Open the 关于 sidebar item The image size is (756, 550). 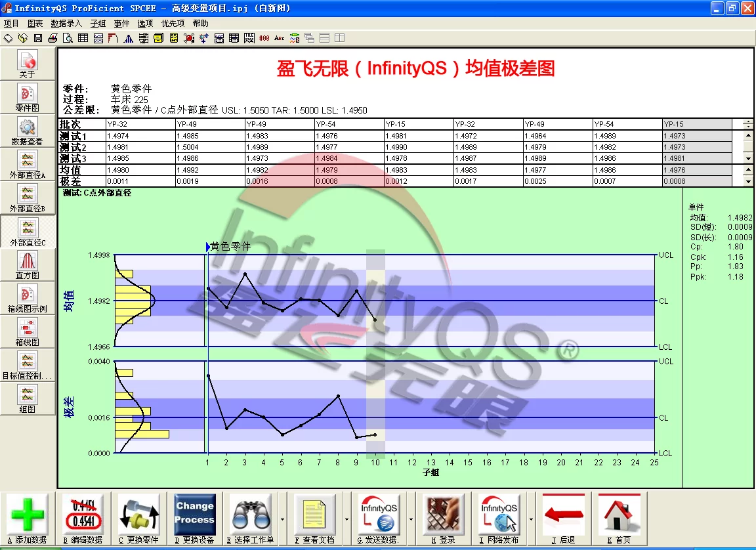28,64
